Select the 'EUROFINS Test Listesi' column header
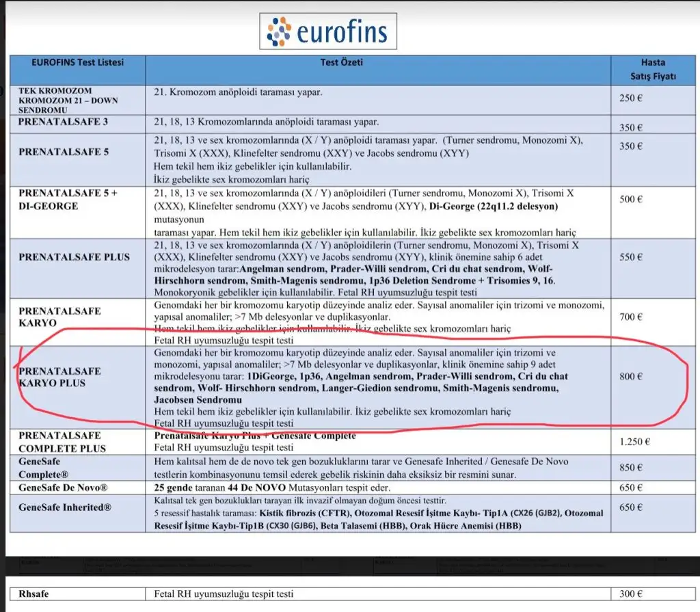This screenshot has height=612, width=700. tap(78, 62)
